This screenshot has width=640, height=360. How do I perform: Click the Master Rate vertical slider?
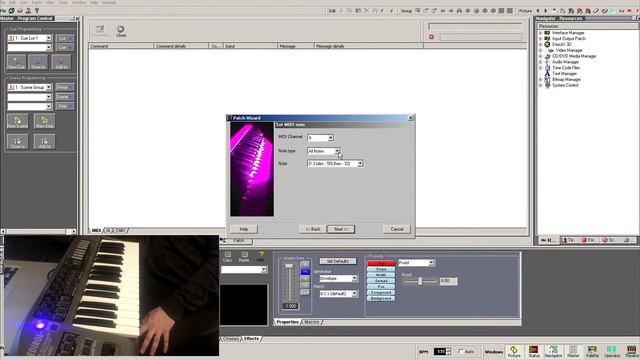tap(289, 283)
